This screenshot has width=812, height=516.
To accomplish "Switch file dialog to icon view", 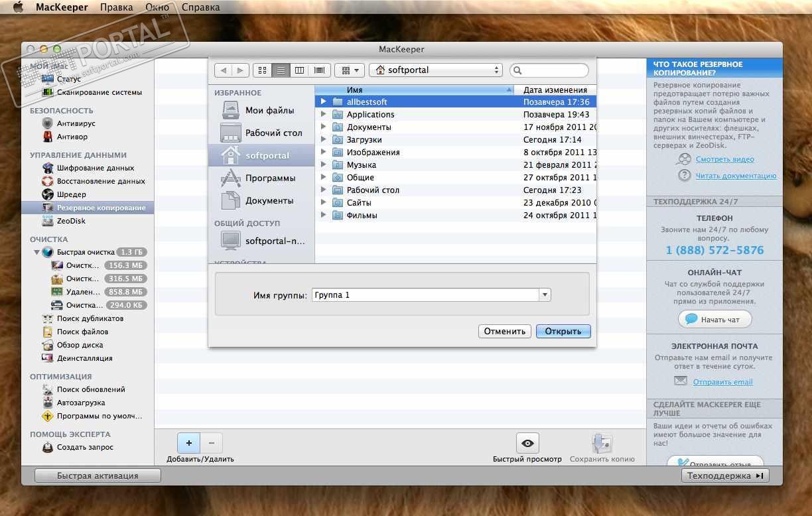I will [263, 70].
